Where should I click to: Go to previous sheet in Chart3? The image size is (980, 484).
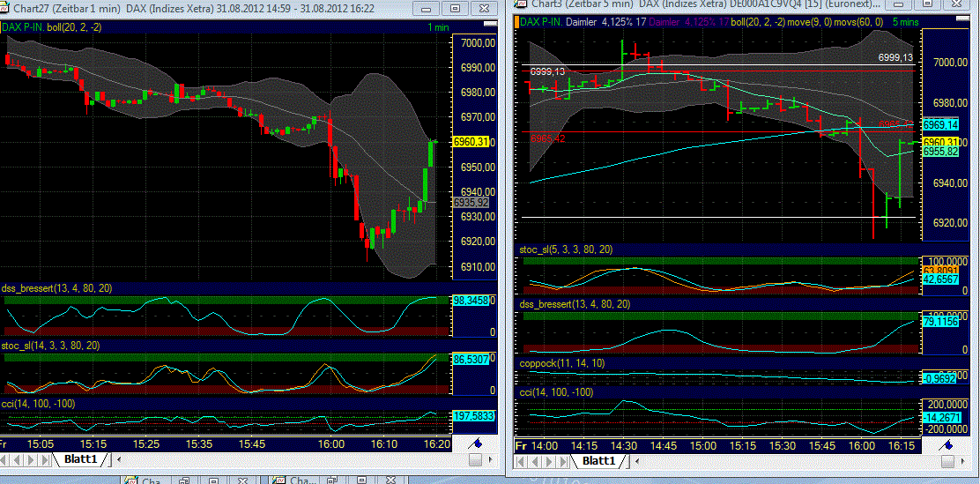click(x=533, y=461)
